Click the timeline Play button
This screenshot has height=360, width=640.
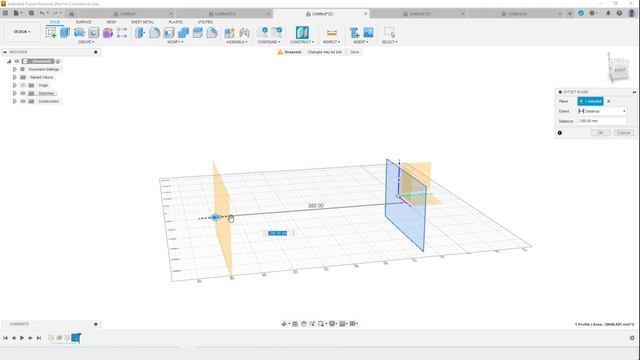click(22, 338)
